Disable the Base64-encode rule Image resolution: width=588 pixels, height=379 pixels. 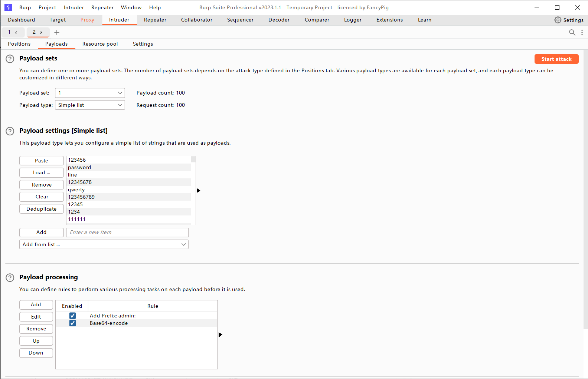(72, 323)
